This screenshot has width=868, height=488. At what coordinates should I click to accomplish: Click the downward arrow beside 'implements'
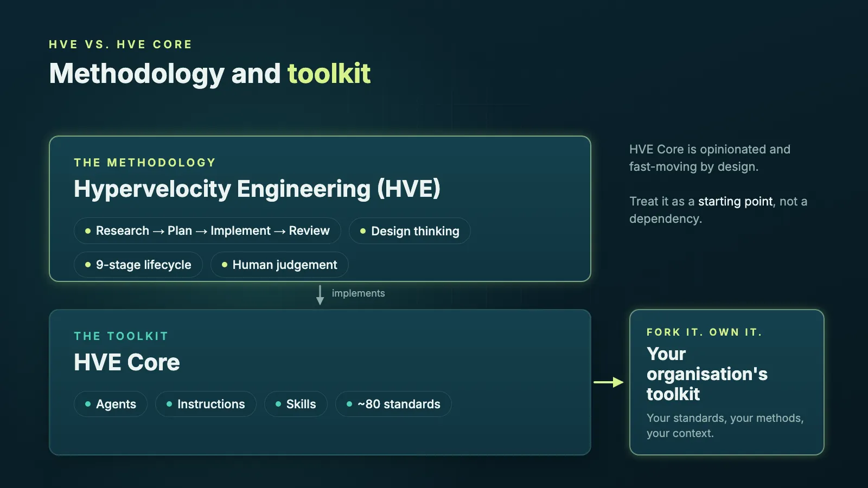pos(320,295)
